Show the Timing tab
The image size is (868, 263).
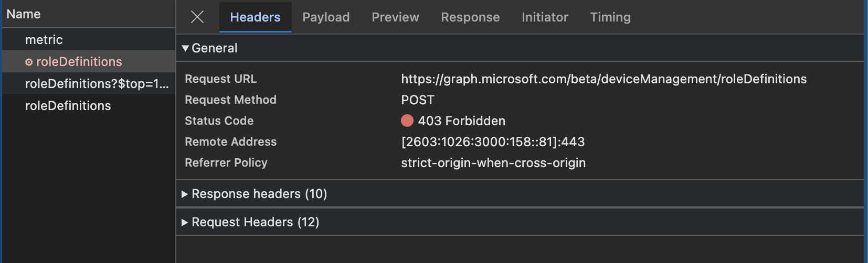pos(610,17)
